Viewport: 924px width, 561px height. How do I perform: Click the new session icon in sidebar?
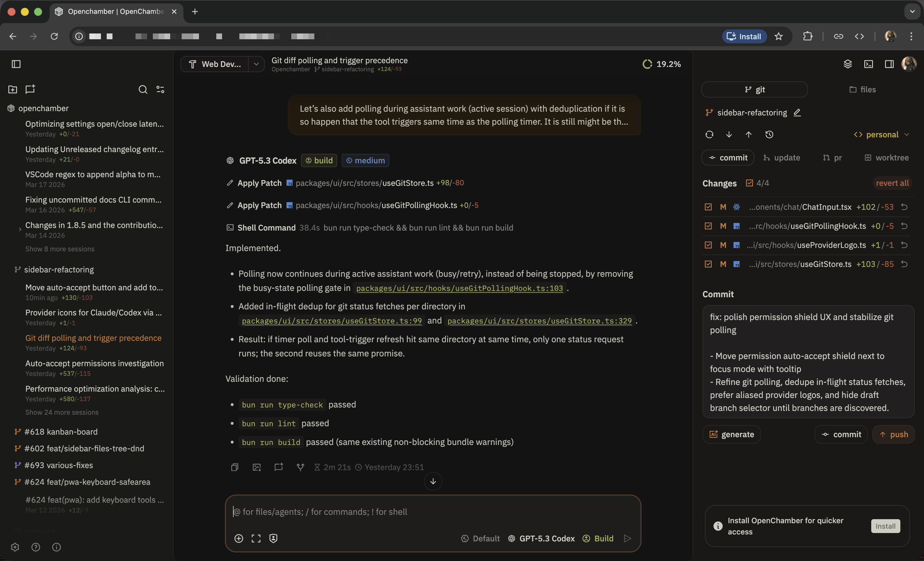[x=30, y=89]
